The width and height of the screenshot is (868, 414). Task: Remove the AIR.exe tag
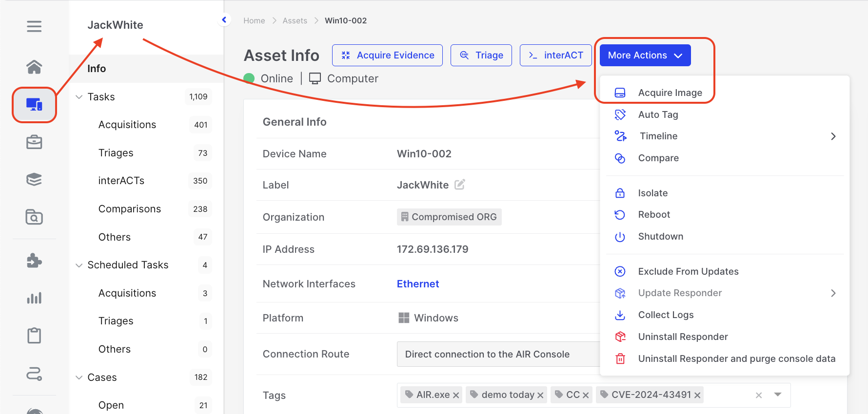[456, 395]
